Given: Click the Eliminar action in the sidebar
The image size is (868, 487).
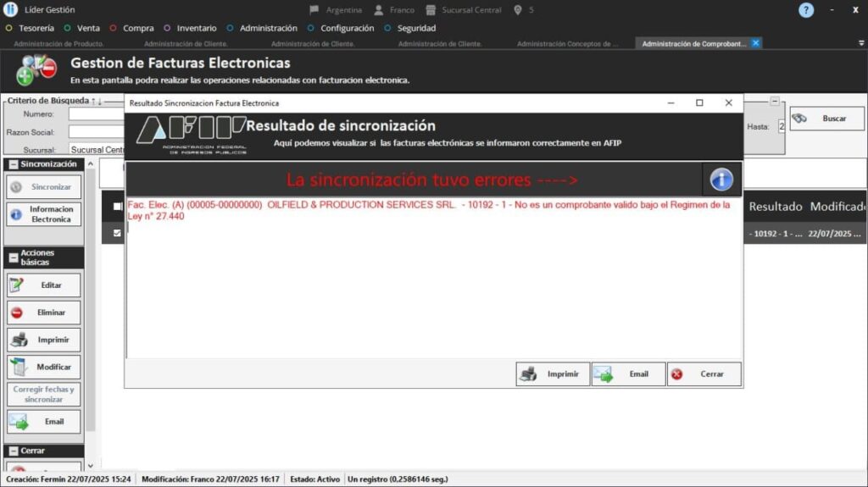Looking at the screenshot, I should [x=44, y=313].
